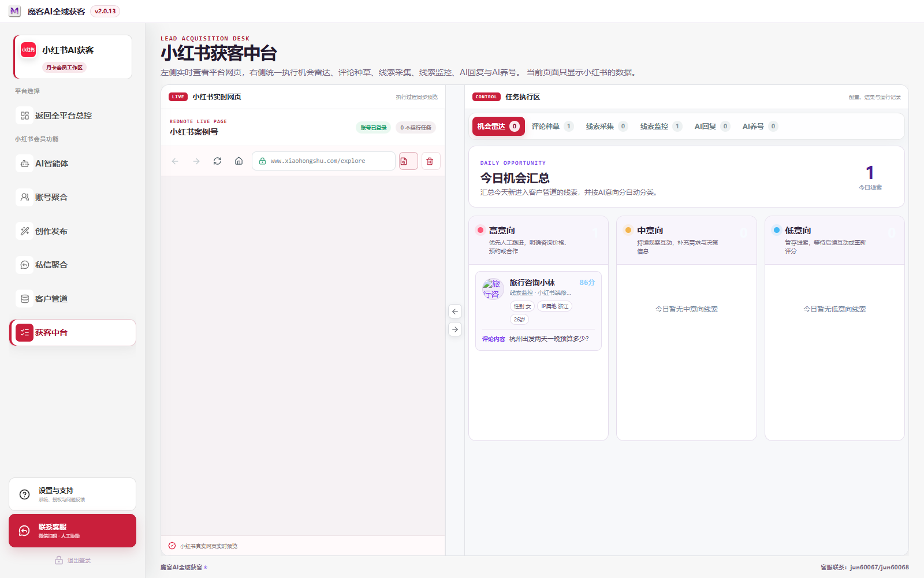Click the red document icon beside URL bar
The width and height of the screenshot is (924, 578).
coord(408,161)
